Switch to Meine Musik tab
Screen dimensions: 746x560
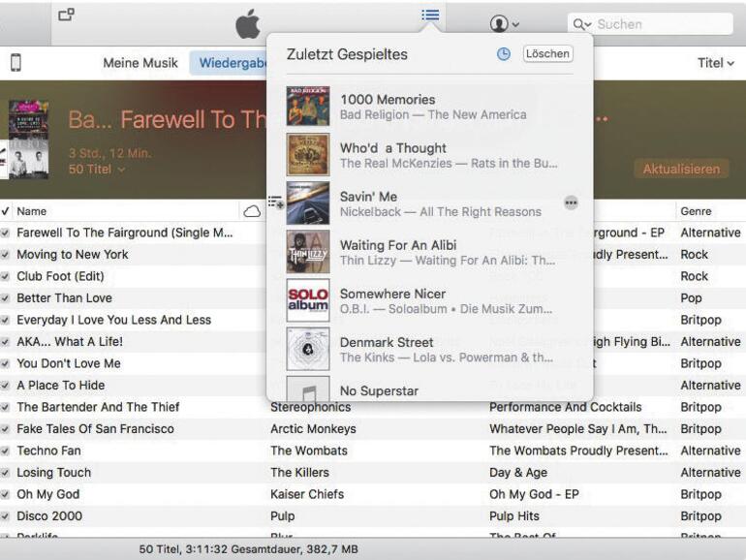pyautogui.click(x=140, y=63)
